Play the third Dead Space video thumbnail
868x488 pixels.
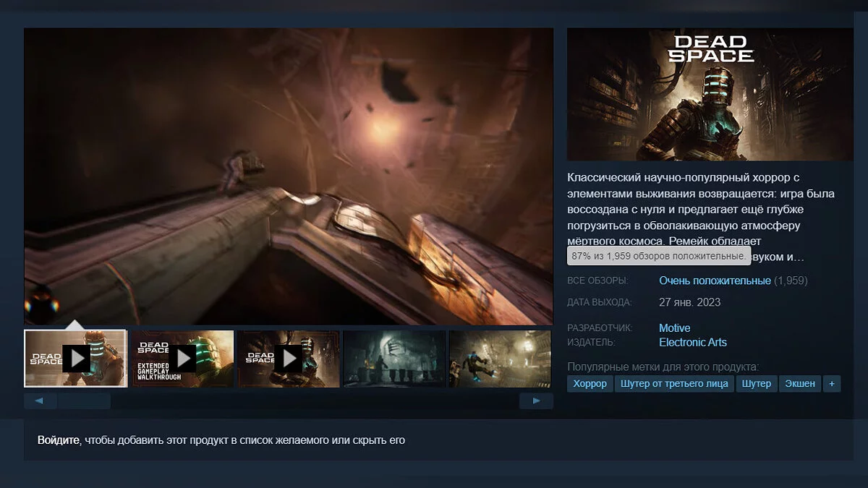(289, 359)
